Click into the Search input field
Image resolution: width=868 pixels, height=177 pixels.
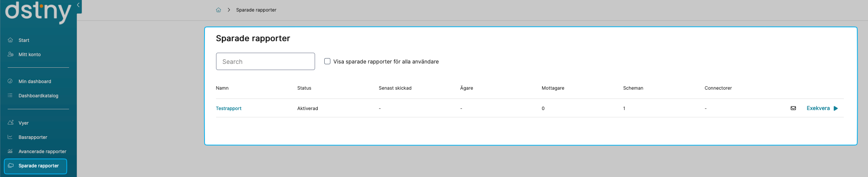pos(265,62)
